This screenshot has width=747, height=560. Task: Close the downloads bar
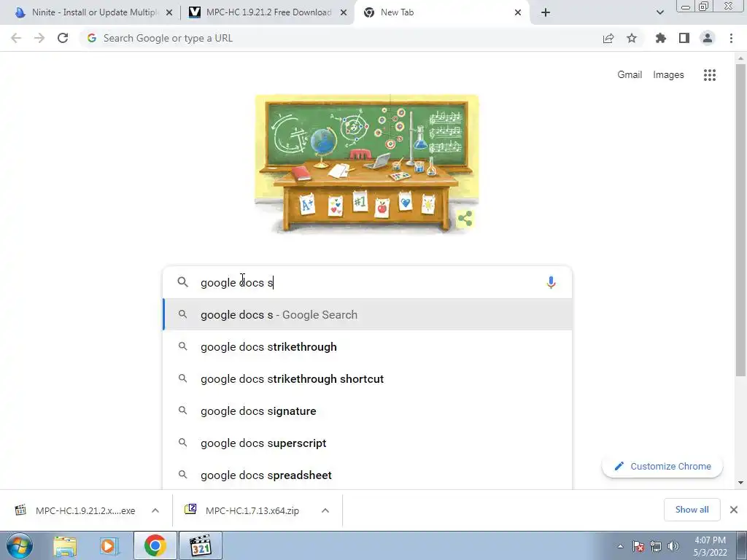(734, 510)
